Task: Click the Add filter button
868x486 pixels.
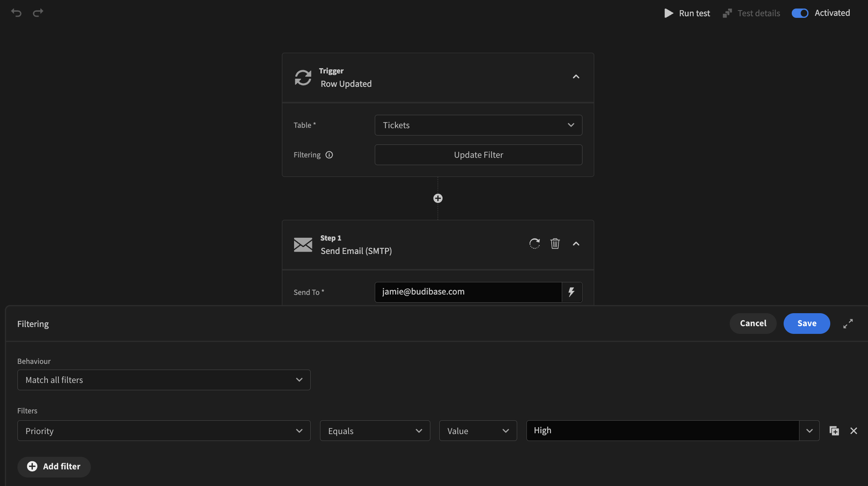Action: click(54, 467)
